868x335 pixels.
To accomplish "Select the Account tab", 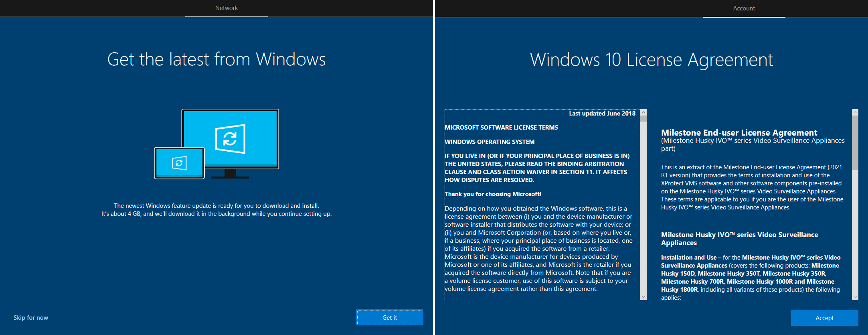I will [x=744, y=8].
